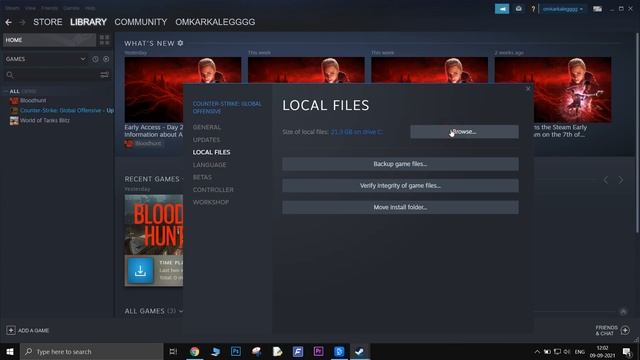The image size is (640, 360).
Task: Add a game plus icon
Action: [x=11, y=330]
